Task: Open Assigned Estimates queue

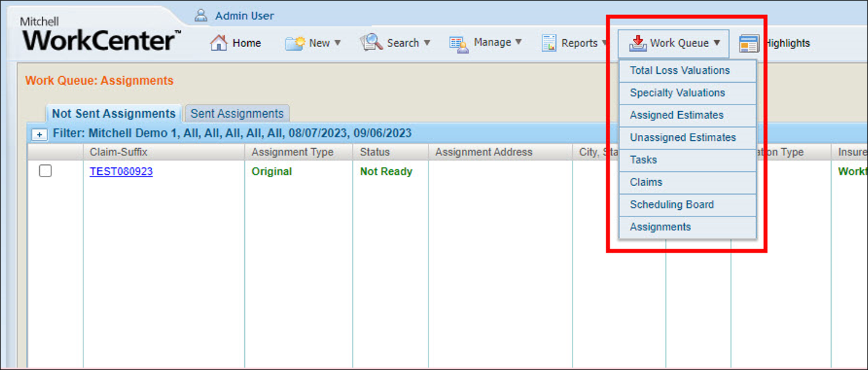Action: pyautogui.click(x=688, y=115)
